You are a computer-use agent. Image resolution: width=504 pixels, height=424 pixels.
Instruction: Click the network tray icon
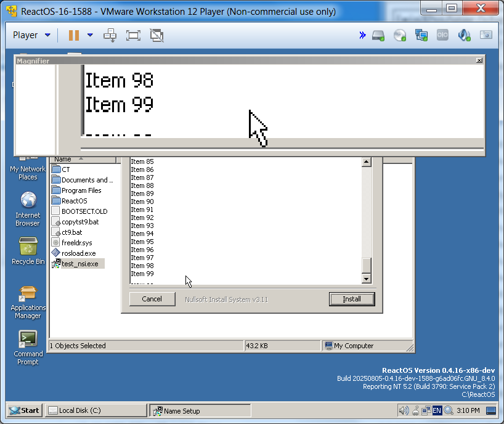tap(426, 410)
